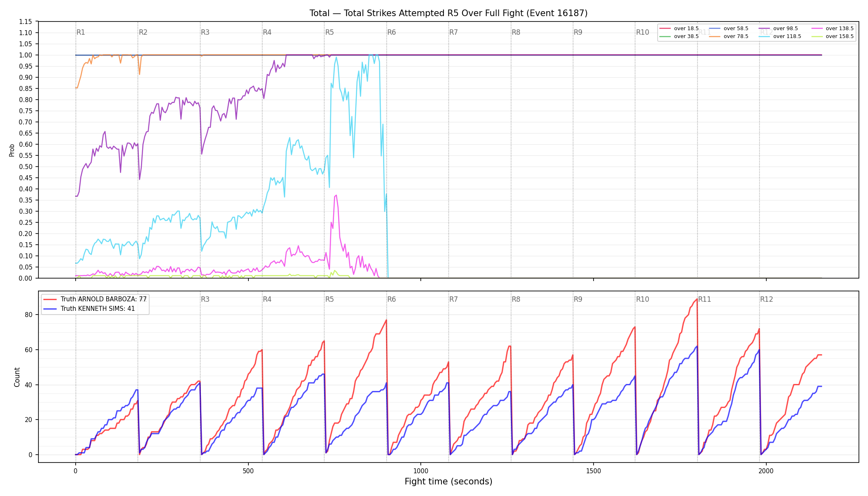Click the R5 round label in Prob chart
868x496 pixels.
[329, 32]
